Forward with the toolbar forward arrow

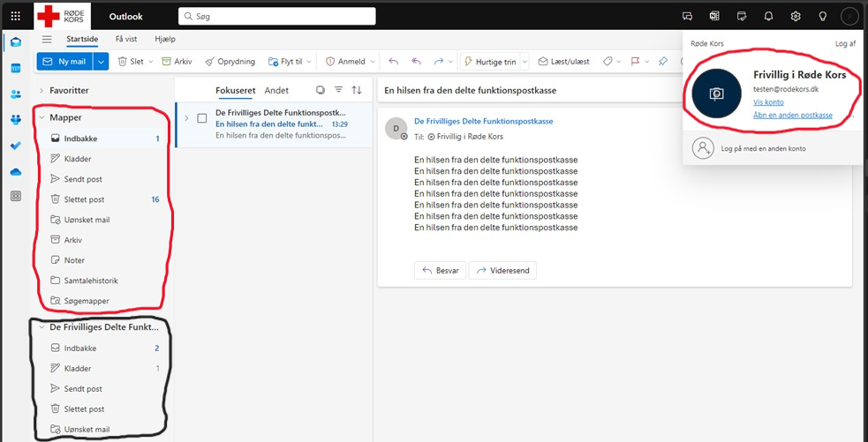pos(439,62)
